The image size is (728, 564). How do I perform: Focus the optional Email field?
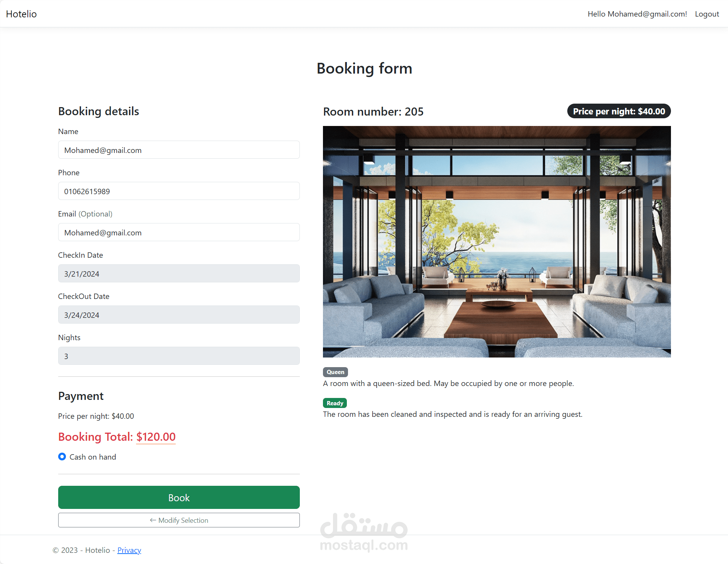[179, 232]
